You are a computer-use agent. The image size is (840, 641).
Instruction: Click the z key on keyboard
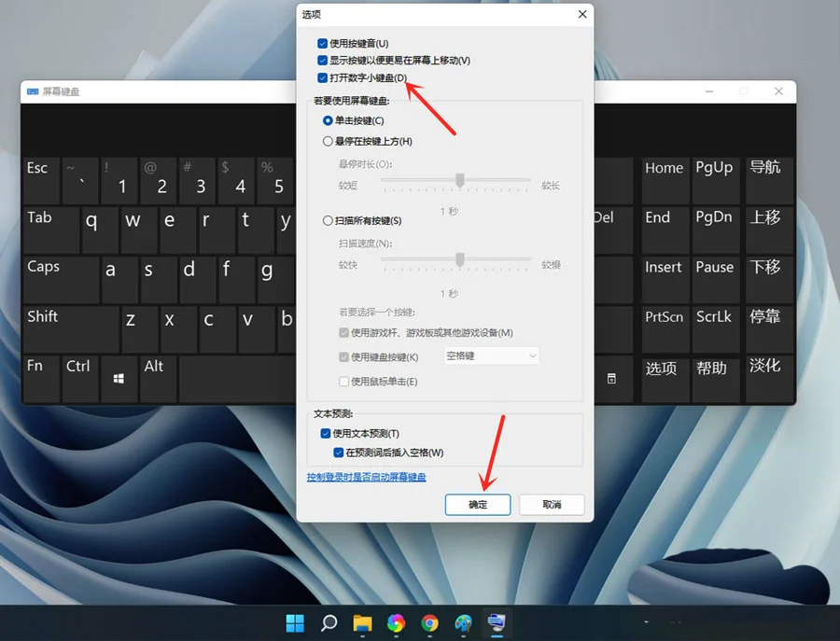coord(139,329)
